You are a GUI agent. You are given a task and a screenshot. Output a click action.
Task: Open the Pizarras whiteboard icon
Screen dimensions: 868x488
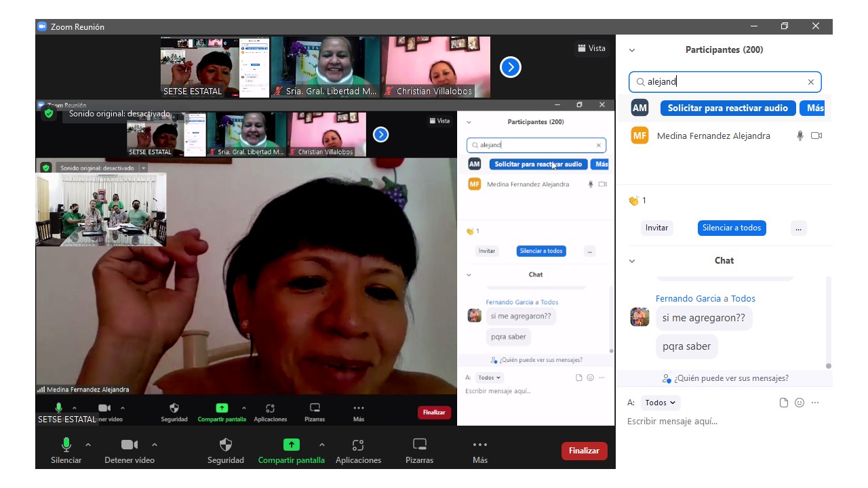coord(419,445)
